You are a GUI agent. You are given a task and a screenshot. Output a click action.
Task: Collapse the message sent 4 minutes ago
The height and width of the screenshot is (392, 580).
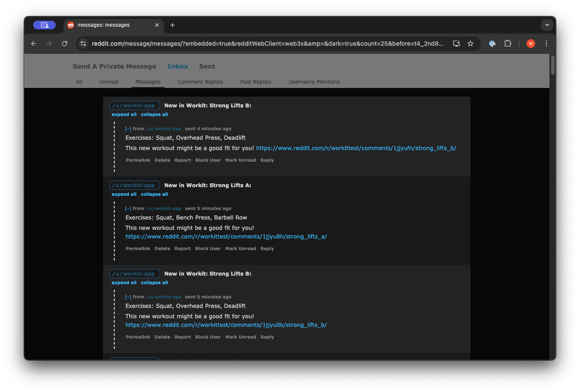coord(128,129)
